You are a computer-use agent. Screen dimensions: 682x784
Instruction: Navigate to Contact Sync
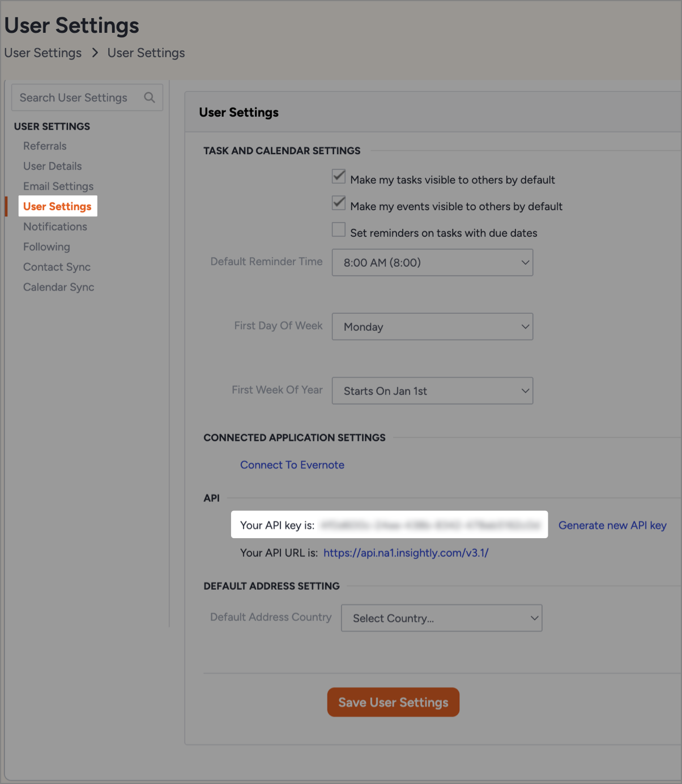[x=57, y=267]
